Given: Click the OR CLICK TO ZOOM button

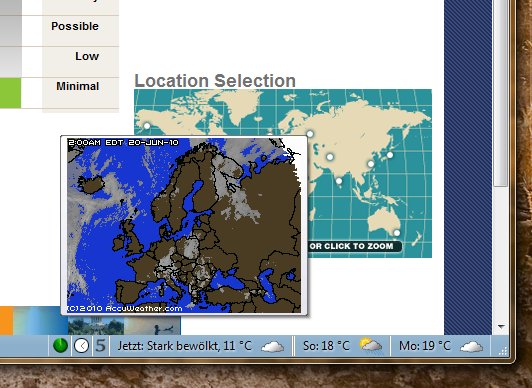Looking at the screenshot, I should [355, 246].
